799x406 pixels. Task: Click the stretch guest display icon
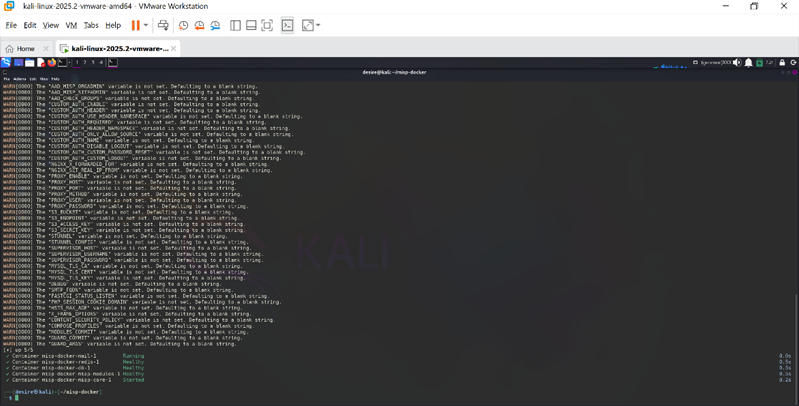click(x=308, y=25)
